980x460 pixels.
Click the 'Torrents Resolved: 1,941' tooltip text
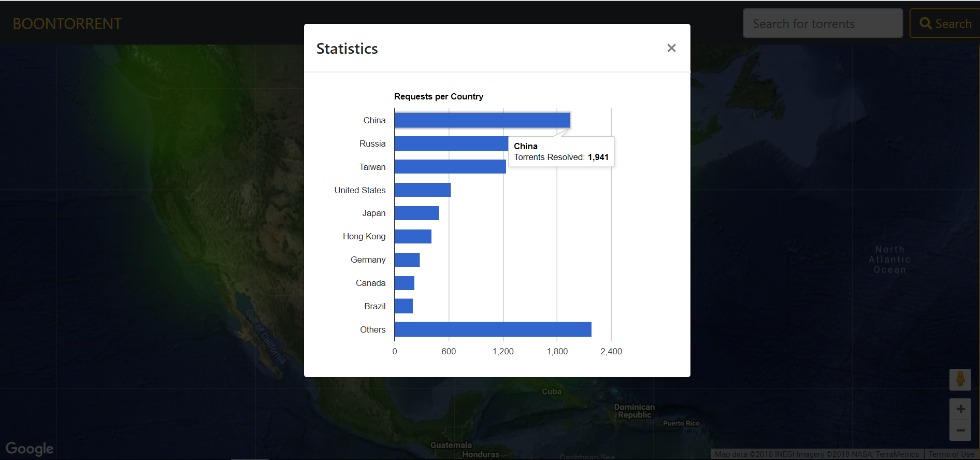click(x=561, y=157)
